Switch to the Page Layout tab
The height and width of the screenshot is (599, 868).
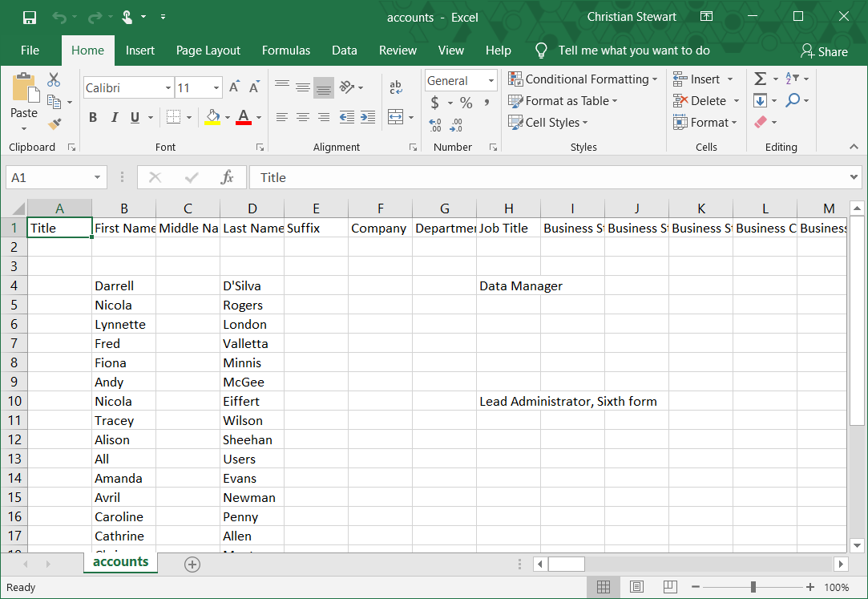208,51
